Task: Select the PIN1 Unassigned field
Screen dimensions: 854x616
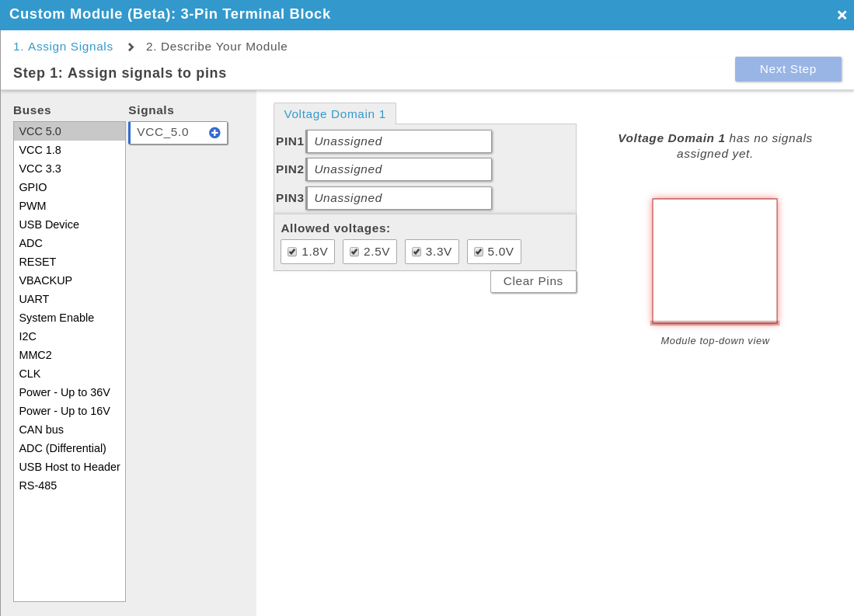Action: point(399,141)
